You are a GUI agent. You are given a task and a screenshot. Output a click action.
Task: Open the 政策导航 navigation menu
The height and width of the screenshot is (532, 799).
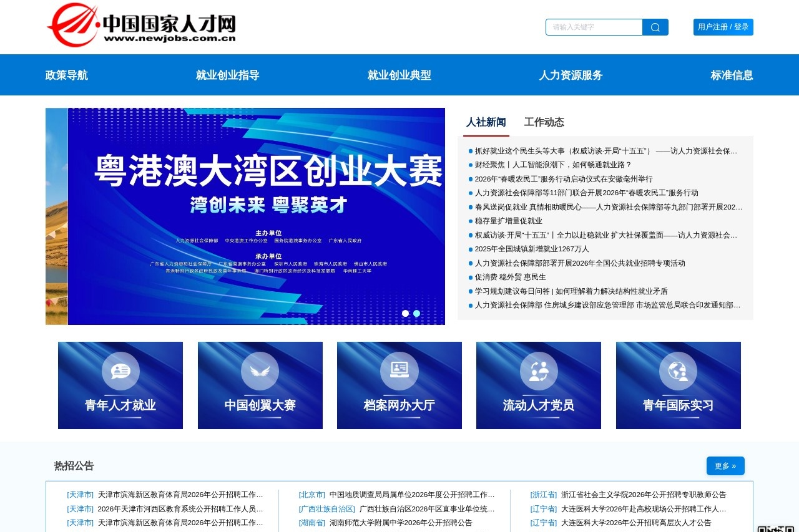pyautogui.click(x=67, y=75)
